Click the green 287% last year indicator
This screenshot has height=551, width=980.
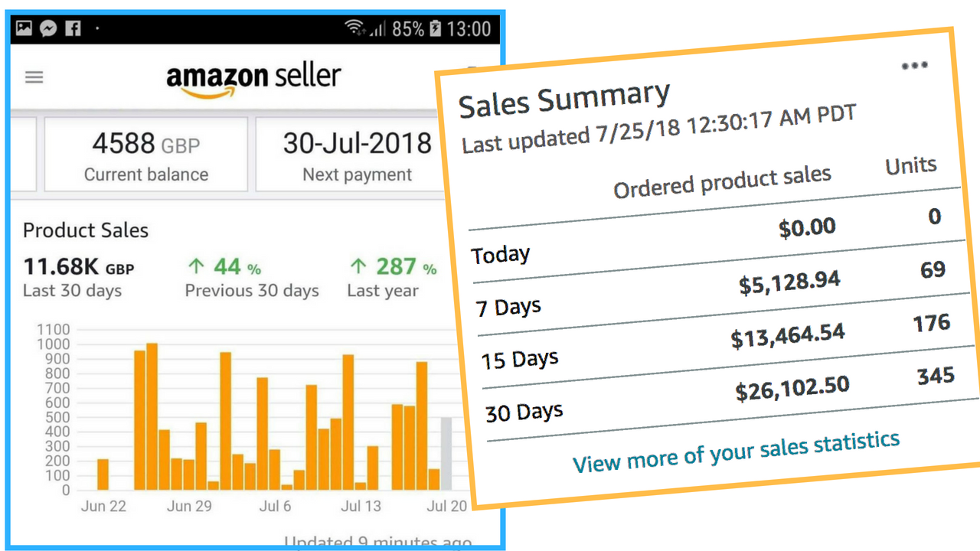click(393, 267)
